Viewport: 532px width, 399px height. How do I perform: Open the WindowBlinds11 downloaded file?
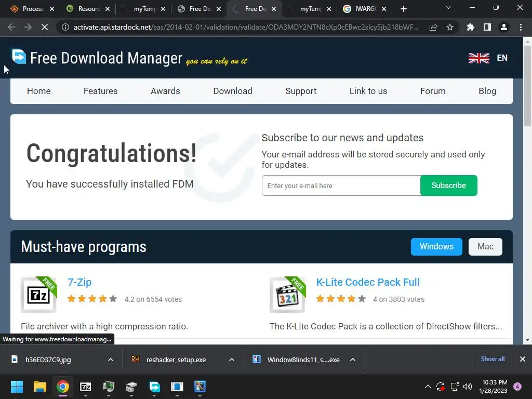303,360
